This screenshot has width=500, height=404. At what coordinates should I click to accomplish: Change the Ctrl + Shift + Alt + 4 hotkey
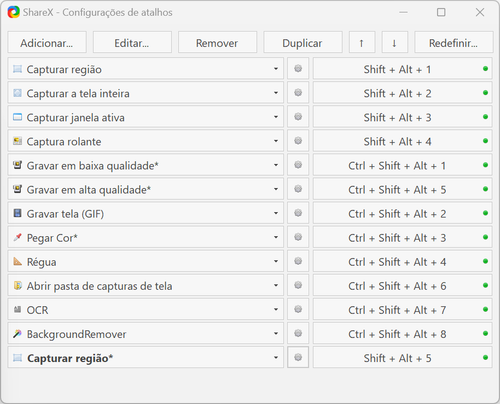click(402, 261)
